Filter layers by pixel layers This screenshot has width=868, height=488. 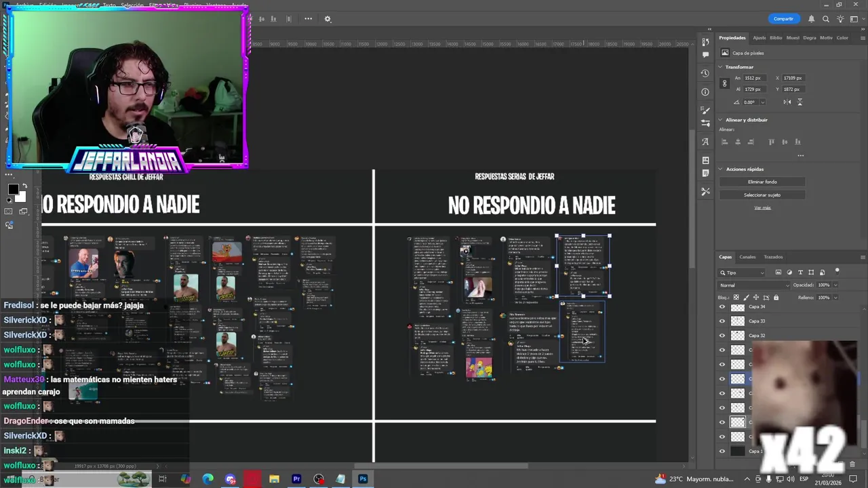click(778, 272)
